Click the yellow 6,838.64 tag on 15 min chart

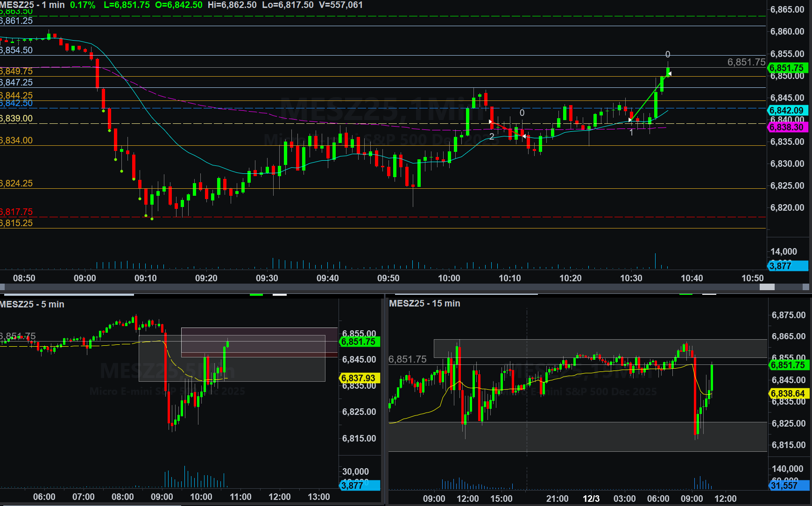(x=788, y=393)
